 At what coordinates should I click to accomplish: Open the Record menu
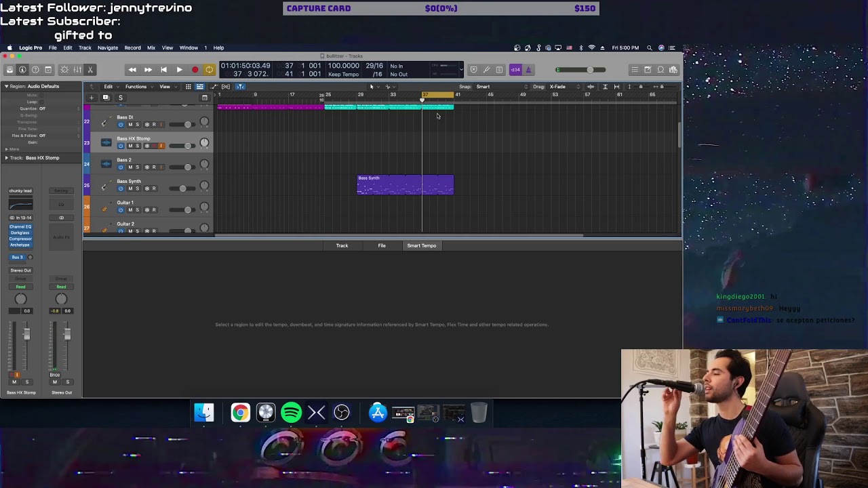(x=132, y=47)
